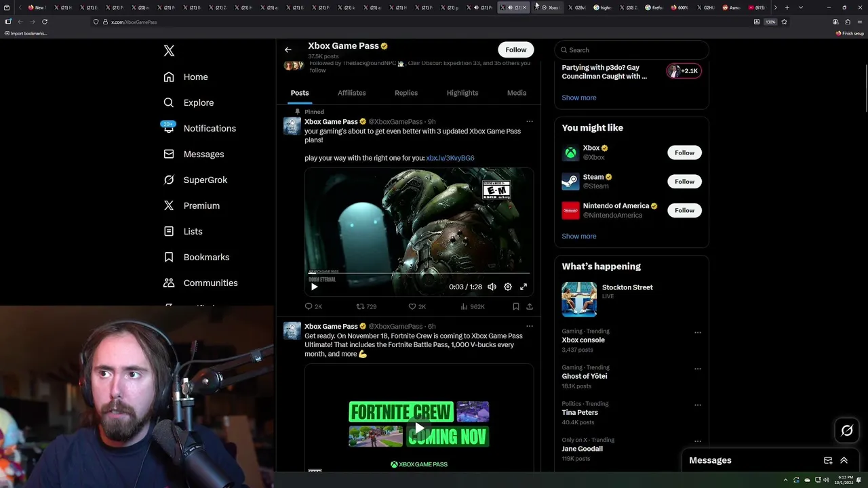Bookmark the pinned Xbox Game Pass post
Screen dimensions: 868x488
[x=516, y=306]
